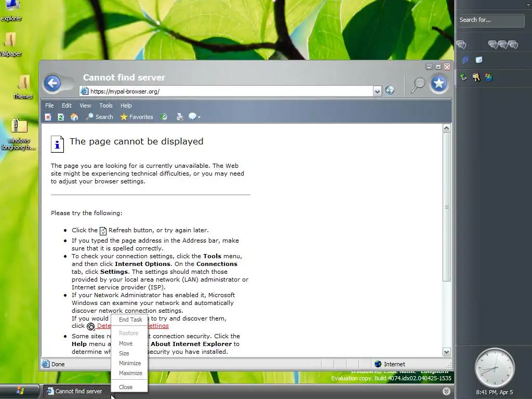Open the View menu
532x399 pixels.
[85, 105]
